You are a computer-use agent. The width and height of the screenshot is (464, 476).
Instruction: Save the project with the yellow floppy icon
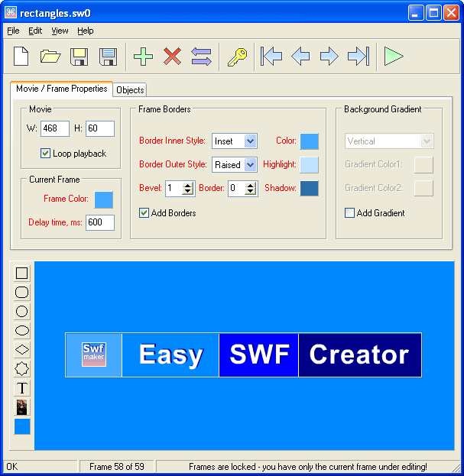tap(79, 57)
